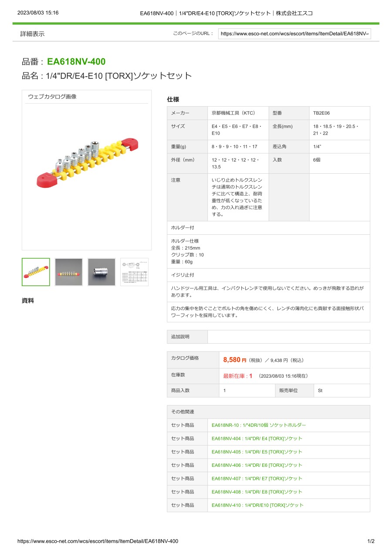Open the dimension diagram table thumbnail
Screen dimensions: 392x554
(x=134, y=272)
